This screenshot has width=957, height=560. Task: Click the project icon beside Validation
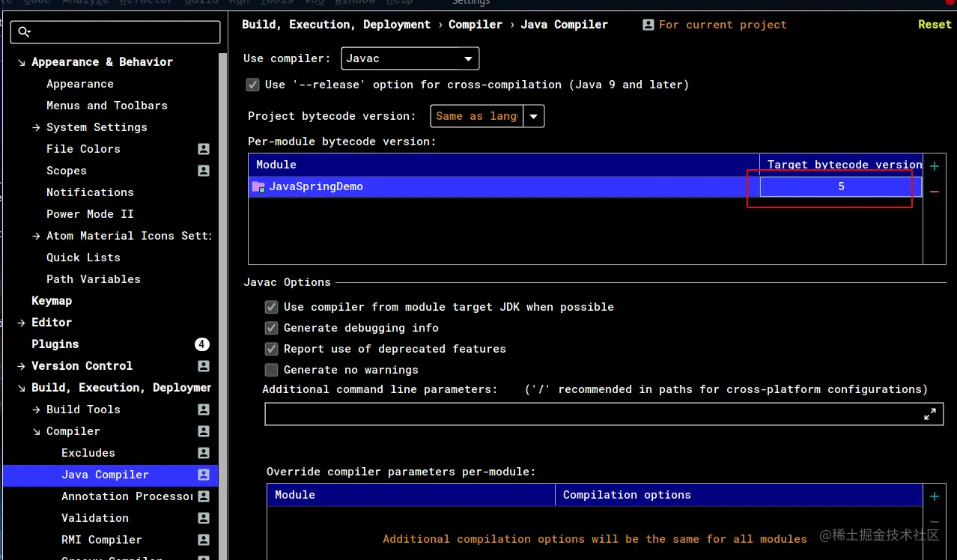[204, 518]
